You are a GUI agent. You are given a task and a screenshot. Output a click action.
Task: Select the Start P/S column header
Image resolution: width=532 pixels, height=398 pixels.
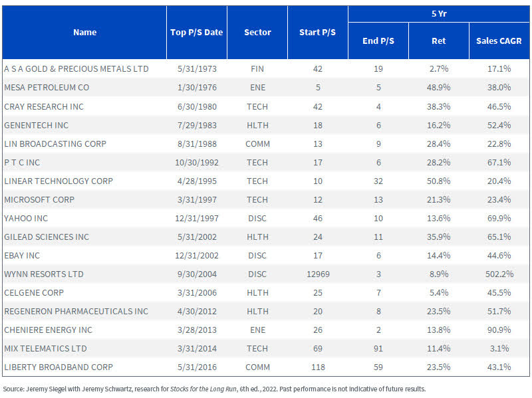[x=318, y=32]
